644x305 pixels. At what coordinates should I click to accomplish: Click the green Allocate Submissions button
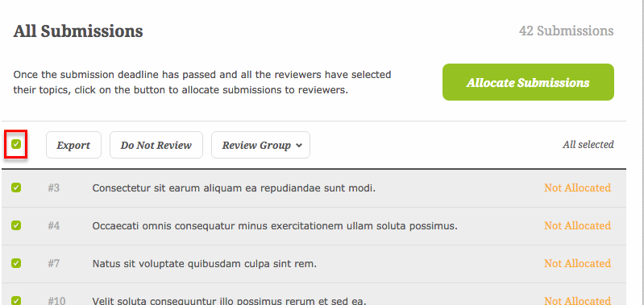click(x=528, y=82)
